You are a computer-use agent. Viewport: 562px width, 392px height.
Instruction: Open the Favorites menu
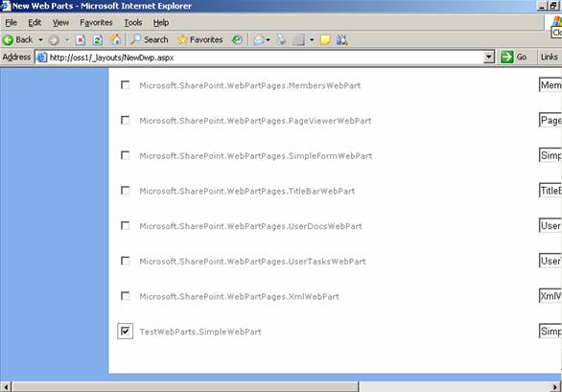coord(96,23)
